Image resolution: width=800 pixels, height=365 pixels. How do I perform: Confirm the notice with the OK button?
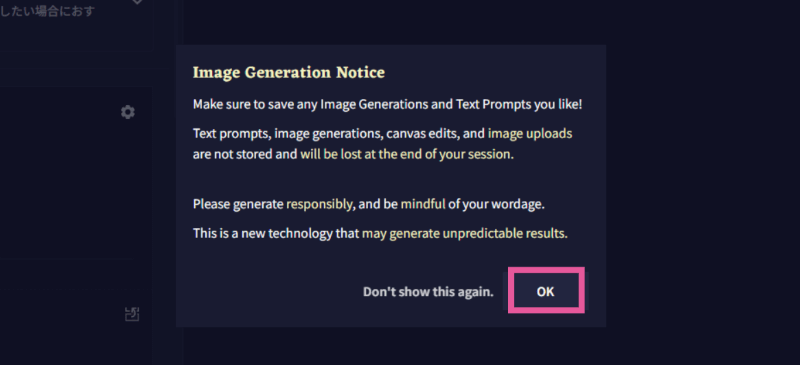pos(545,291)
